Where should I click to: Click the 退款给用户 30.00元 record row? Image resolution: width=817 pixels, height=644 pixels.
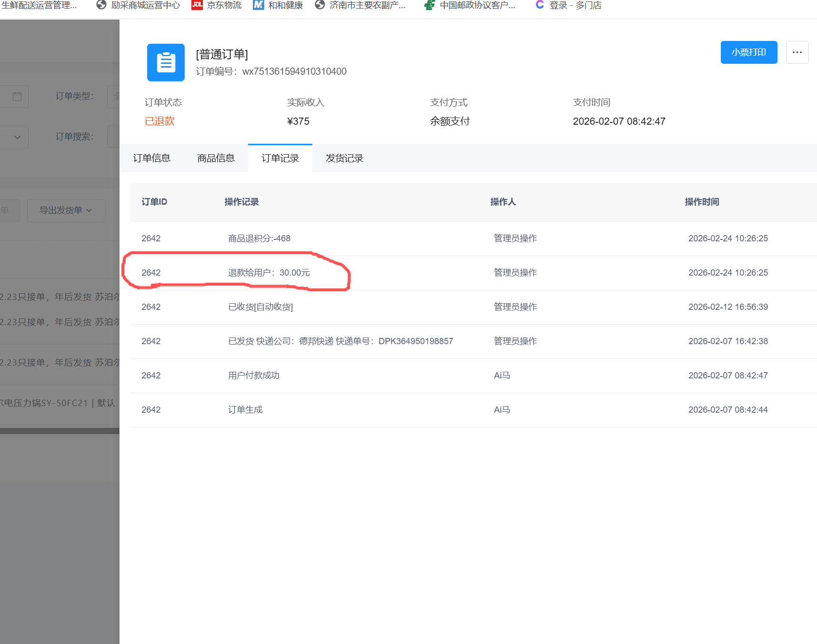(x=269, y=273)
